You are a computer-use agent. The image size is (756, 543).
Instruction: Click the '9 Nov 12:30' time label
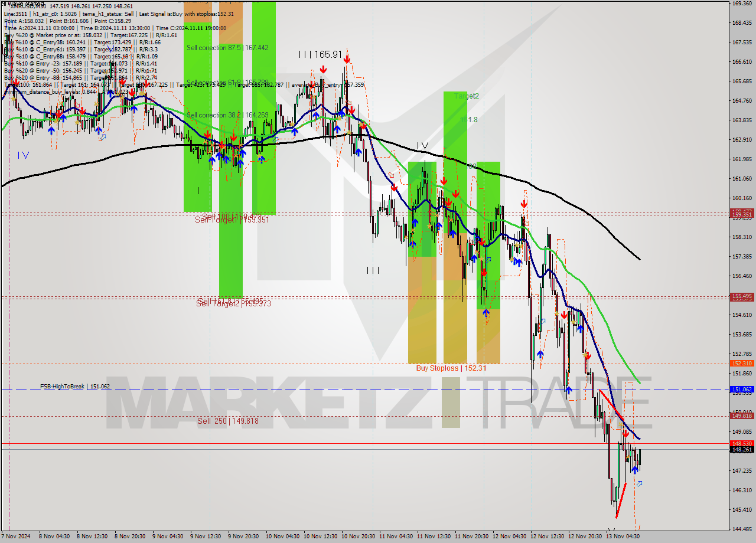(205, 537)
